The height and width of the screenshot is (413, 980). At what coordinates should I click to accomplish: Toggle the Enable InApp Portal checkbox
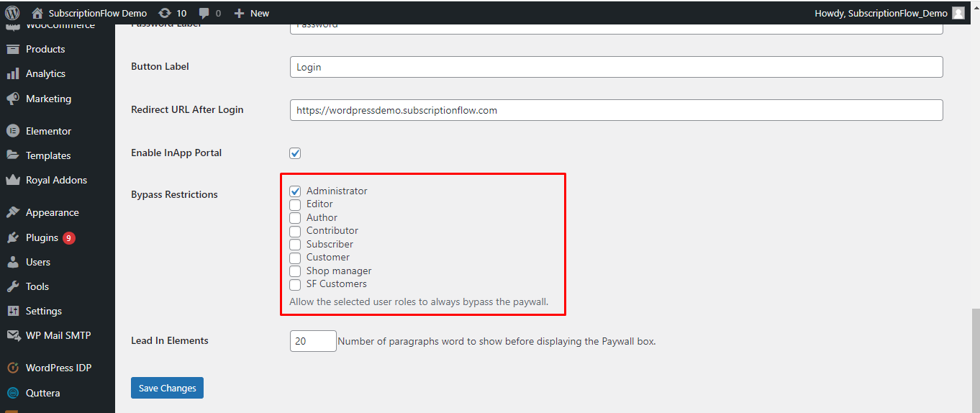295,153
